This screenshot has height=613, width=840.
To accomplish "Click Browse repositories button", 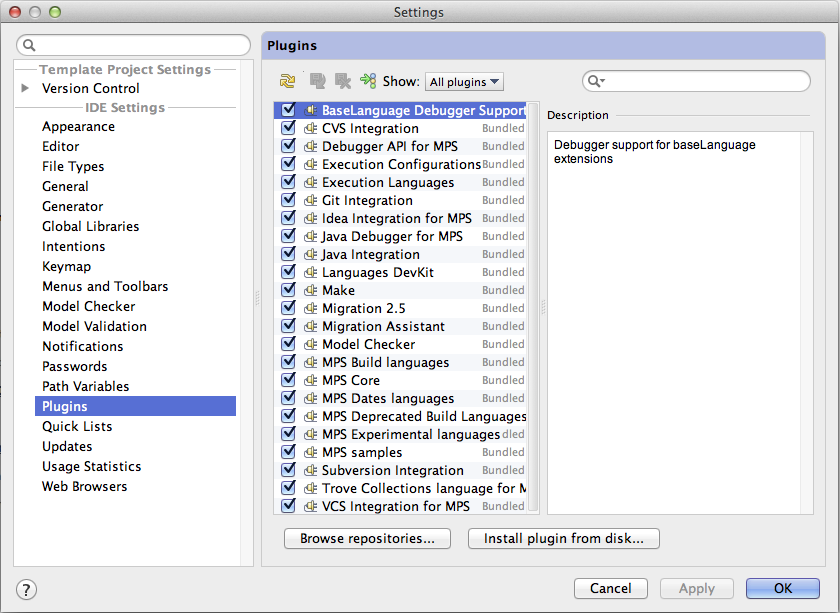I will coord(368,539).
